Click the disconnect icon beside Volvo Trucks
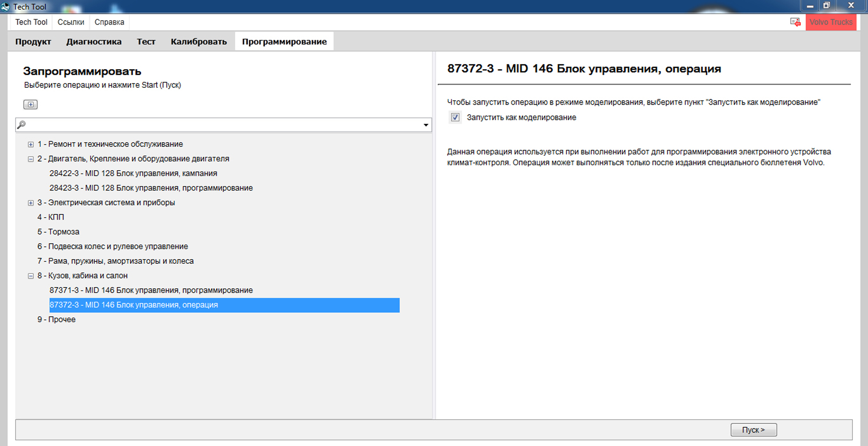 tap(795, 22)
